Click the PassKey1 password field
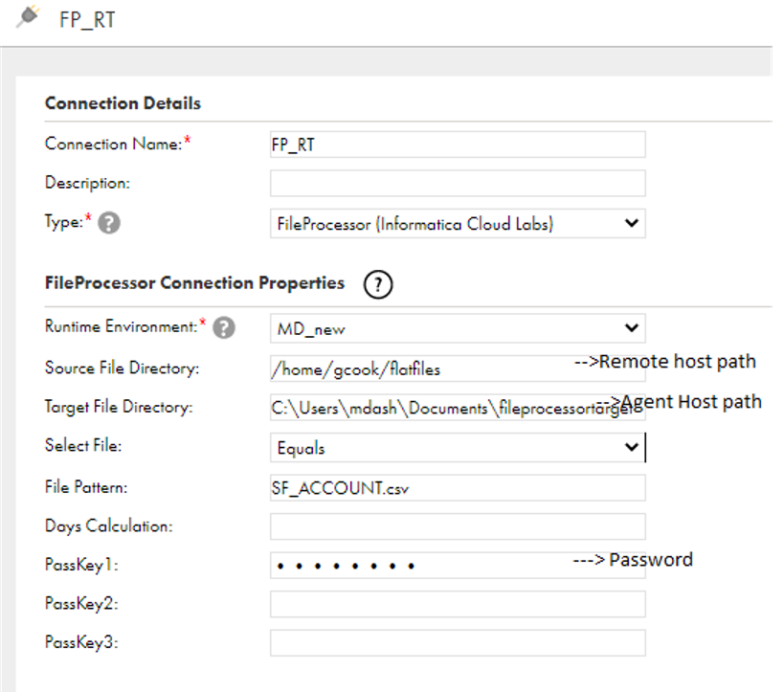Image resolution: width=784 pixels, height=692 pixels. click(458, 566)
